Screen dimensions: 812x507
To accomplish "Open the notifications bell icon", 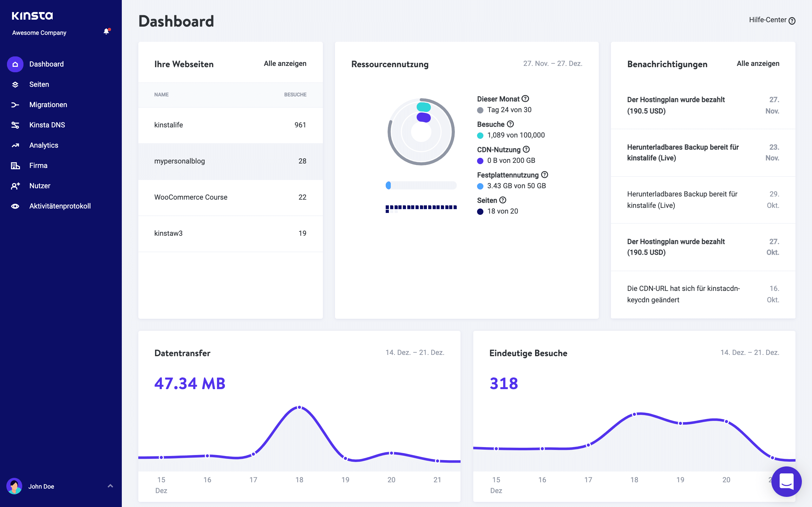I will click(106, 31).
